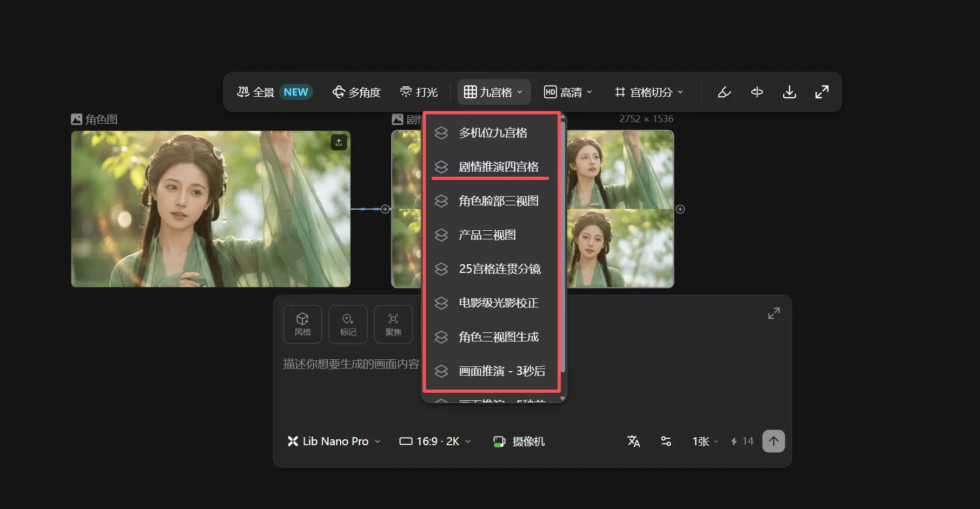Click the prompt field 描述你想要生成的画面内容
The width and height of the screenshot is (980, 509).
[351, 364]
